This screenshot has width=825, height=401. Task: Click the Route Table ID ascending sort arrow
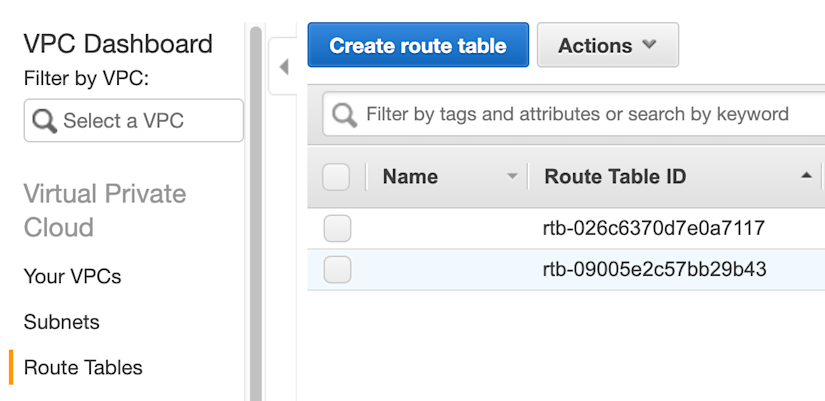(x=806, y=176)
